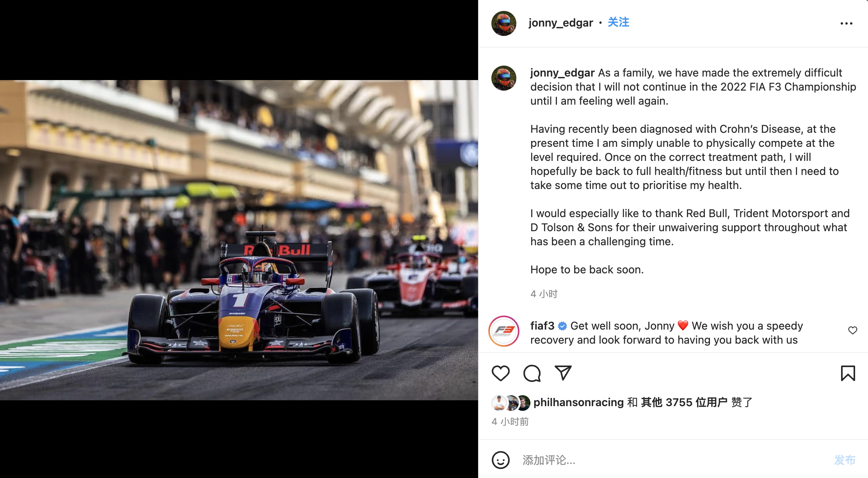The width and height of the screenshot is (868, 478).
Task: Share post via paper plane icon
Action: click(x=563, y=373)
